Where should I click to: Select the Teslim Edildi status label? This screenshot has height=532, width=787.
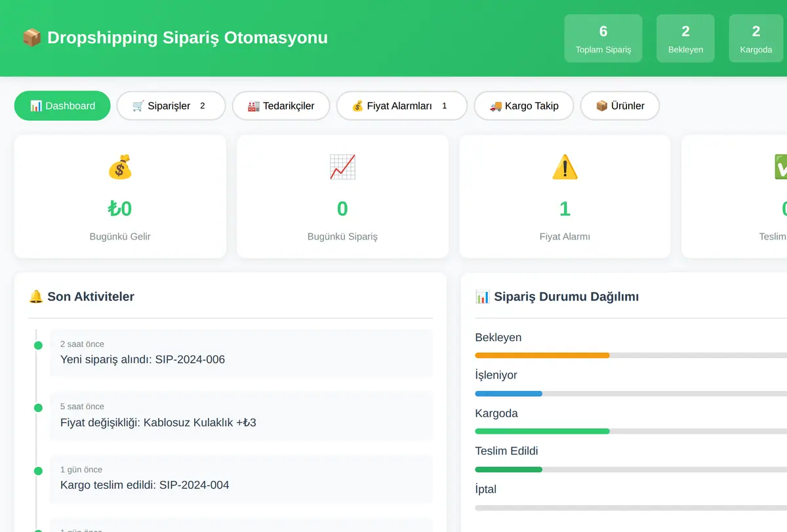tap(506, 451)
